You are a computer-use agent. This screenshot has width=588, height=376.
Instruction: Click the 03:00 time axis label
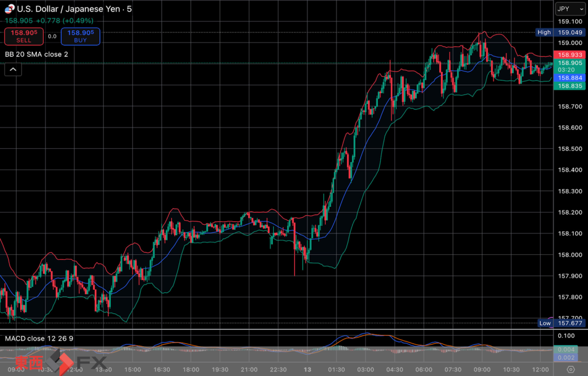coord(366,369)
